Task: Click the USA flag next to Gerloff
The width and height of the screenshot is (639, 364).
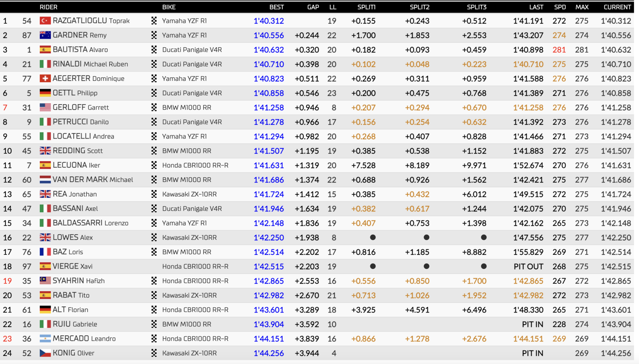Action: [x=45, y=108]
